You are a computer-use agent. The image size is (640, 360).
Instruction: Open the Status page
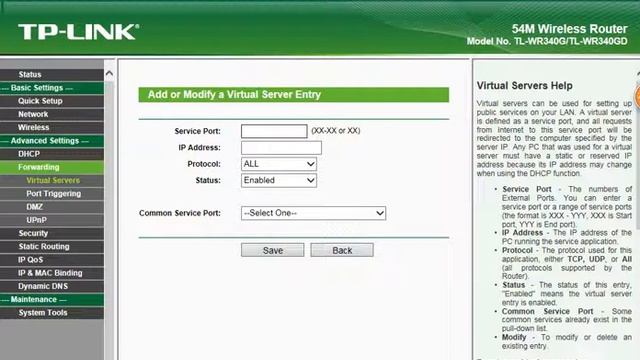52,74
